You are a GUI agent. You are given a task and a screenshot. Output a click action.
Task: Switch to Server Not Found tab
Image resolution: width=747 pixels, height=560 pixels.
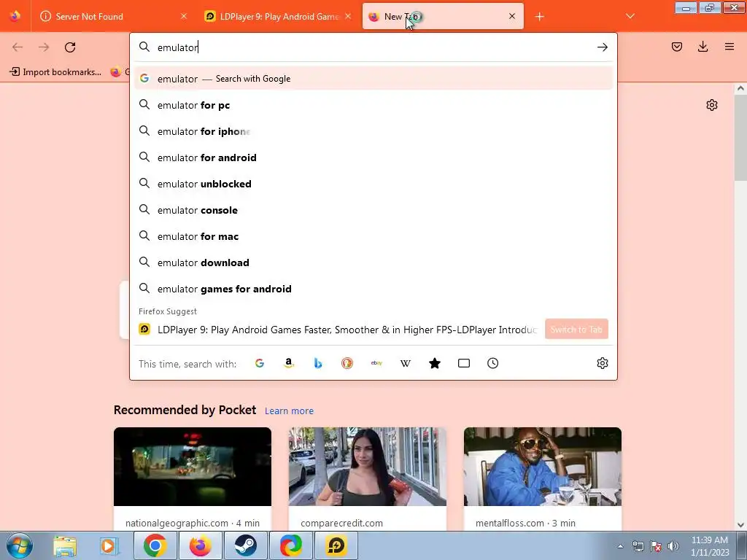(113, 16)
